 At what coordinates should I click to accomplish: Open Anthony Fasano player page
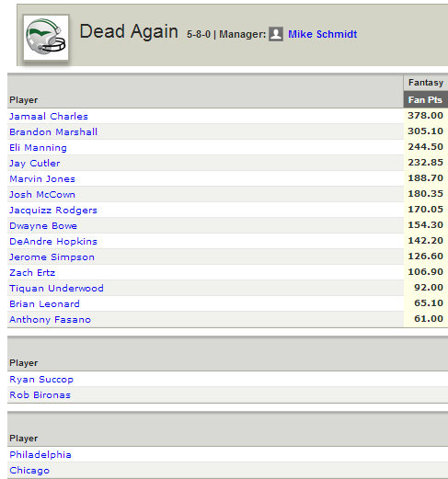click(x=51, y=320)
